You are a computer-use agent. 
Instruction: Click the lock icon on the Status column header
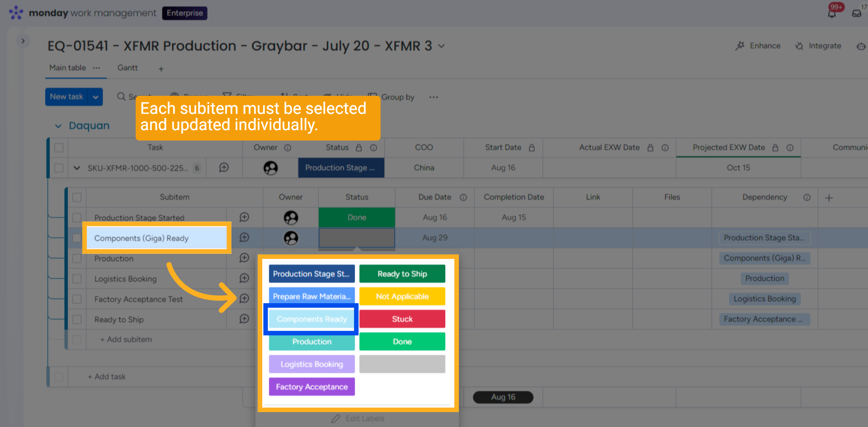coord(359,148)
